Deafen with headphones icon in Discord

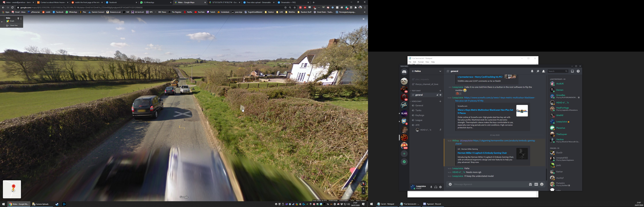[436, 187]
